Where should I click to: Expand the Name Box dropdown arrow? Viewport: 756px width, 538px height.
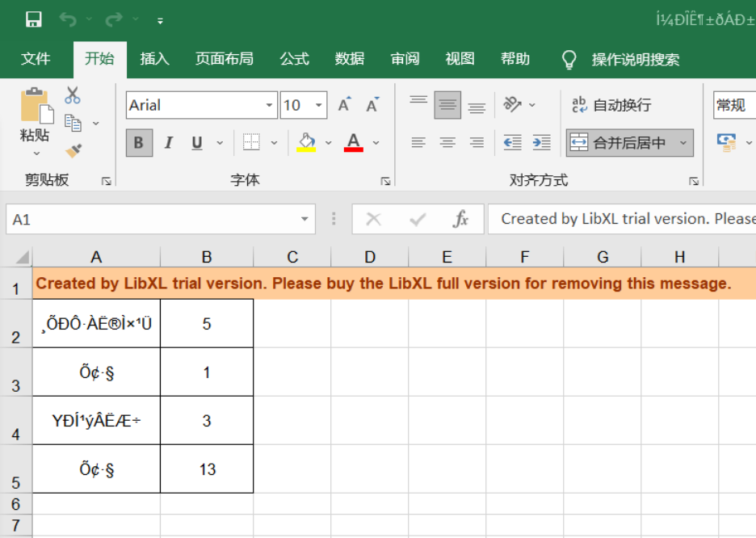click(x=304, y=220)
